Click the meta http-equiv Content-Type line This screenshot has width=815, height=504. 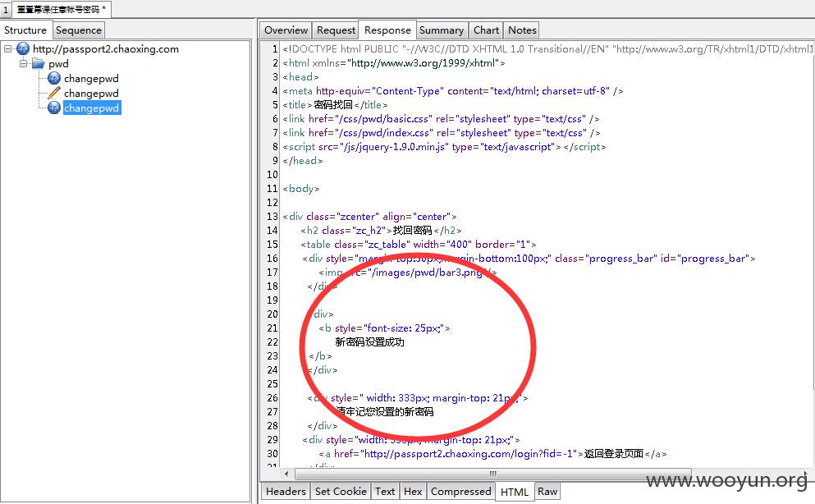click(x=453, y=91)
